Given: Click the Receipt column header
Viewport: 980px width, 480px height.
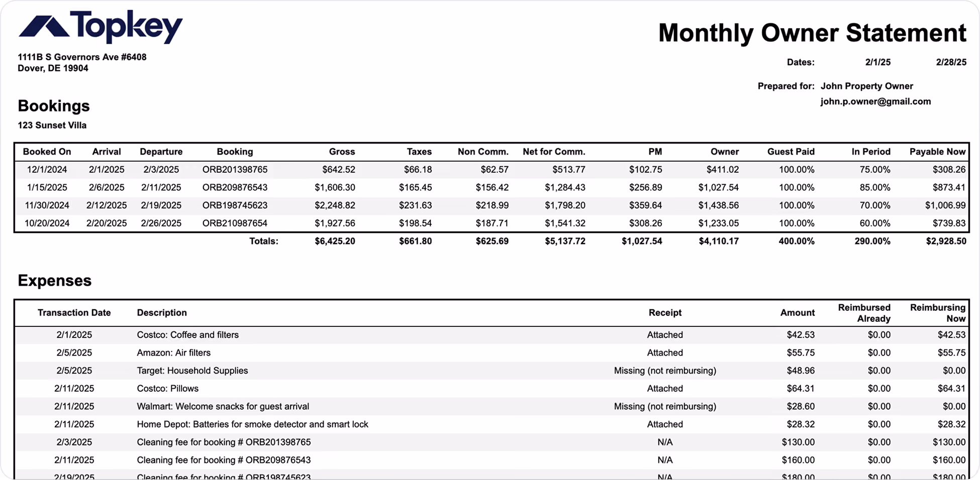Looking at the screenshot, I should (x=665, y=313).
